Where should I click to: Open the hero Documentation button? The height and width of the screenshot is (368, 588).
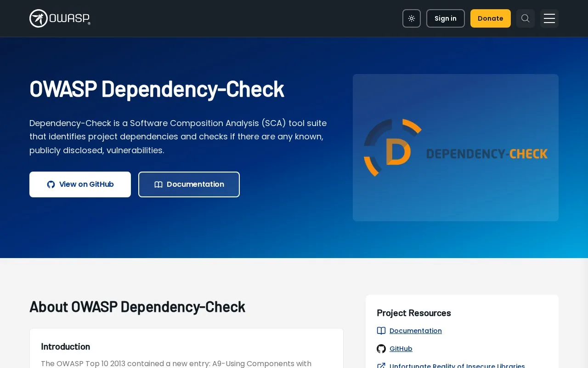point(189,184)
